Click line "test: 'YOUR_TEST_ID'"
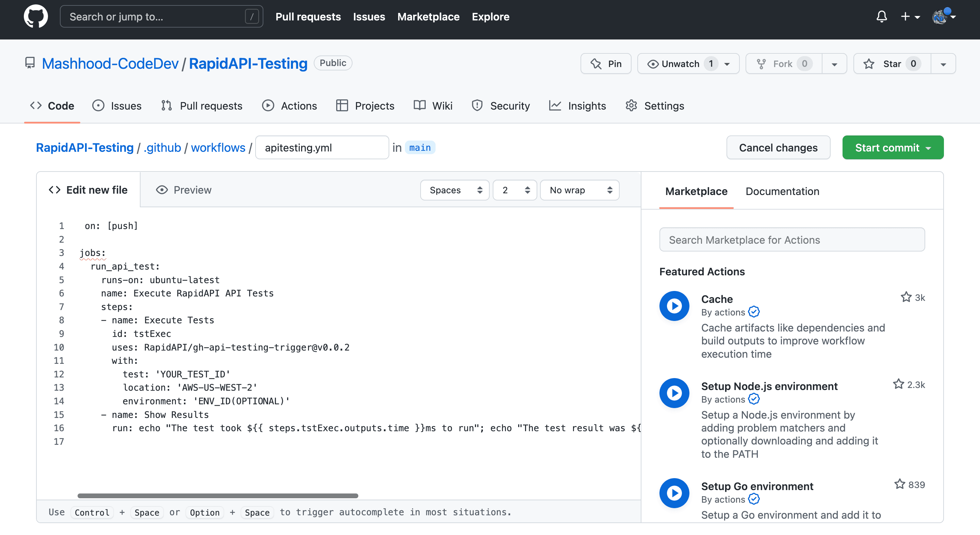Image resolution: width=980 pixels, height=535 pixels. tap(176, 374)
